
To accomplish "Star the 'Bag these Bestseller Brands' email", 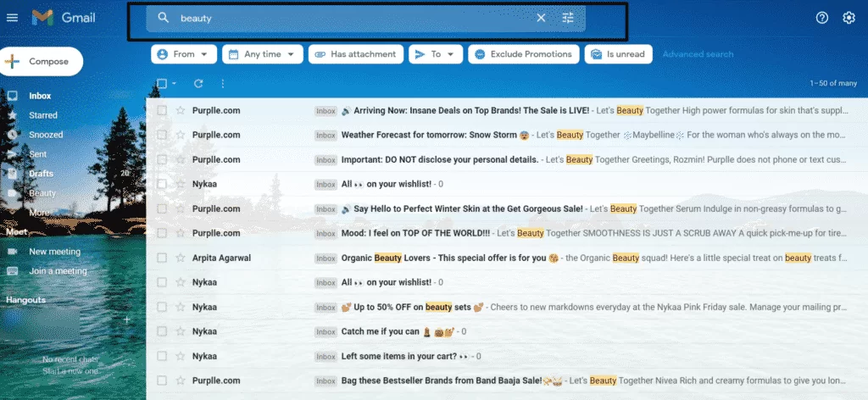I will point(181,380).
